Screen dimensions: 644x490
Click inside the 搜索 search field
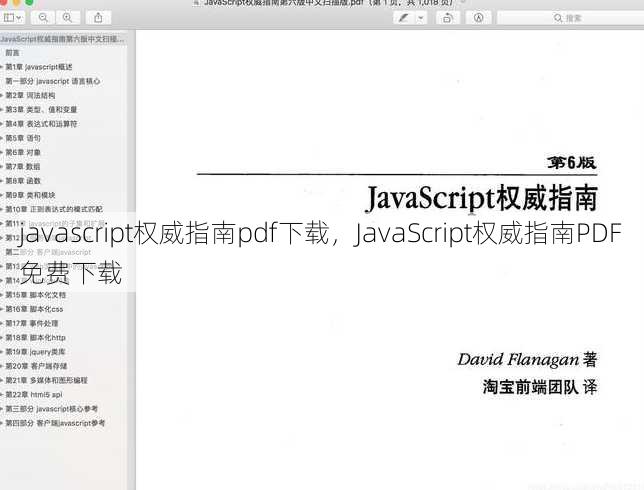(571, 18)
